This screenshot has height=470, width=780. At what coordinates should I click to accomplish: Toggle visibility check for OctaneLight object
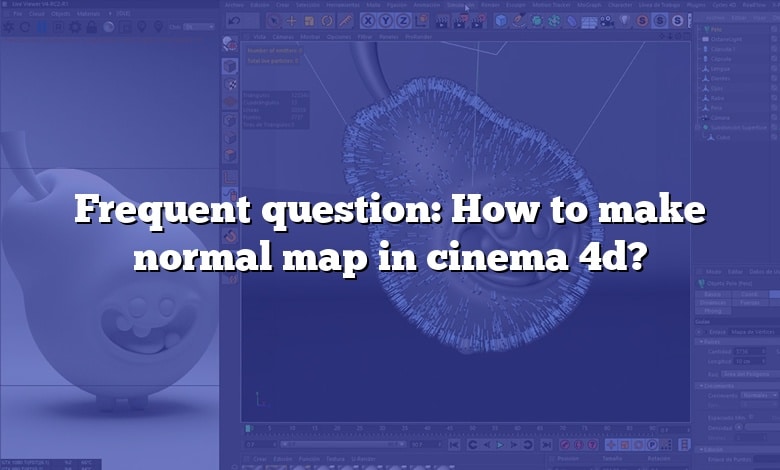click(x=774, y=39)
